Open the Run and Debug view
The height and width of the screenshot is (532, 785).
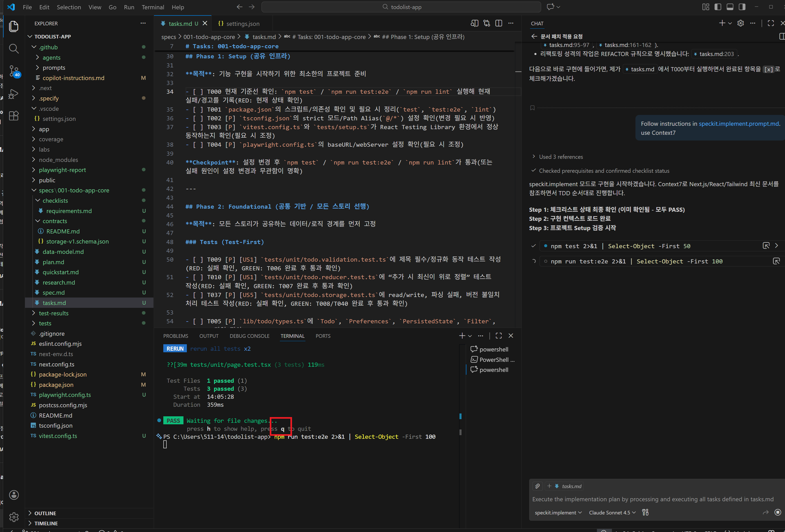[14, 94]
